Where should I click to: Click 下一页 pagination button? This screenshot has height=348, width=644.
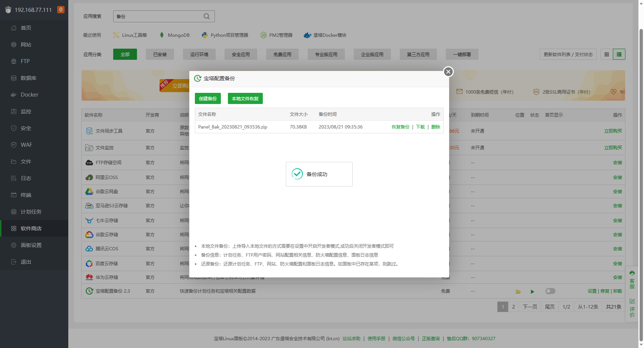pyautogui.click(x=530, y=307)
